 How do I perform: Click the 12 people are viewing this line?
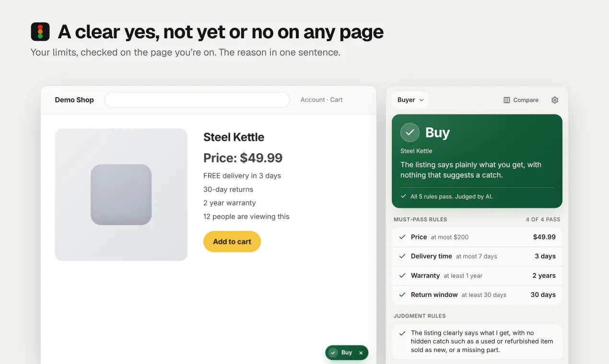(x=246, y=216)
